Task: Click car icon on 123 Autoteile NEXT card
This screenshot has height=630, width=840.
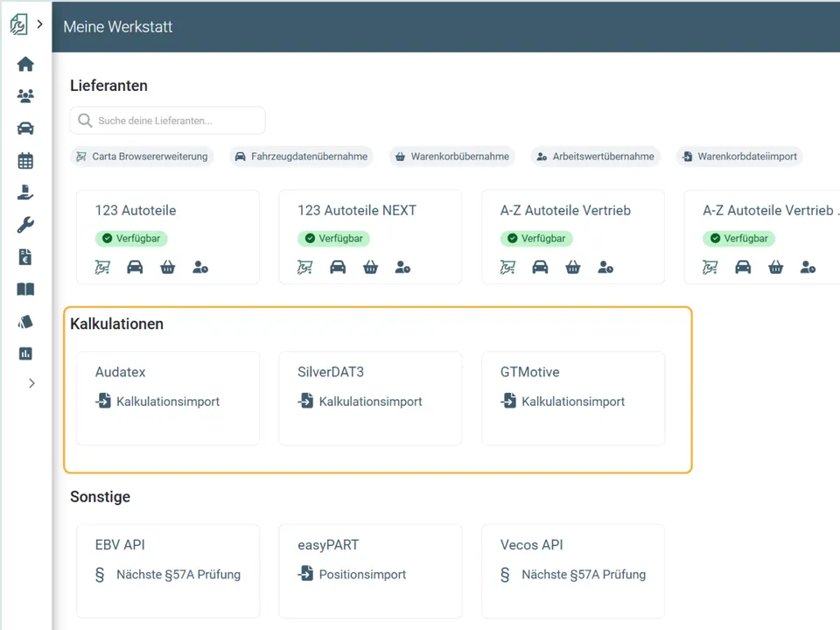Action: [338, 267]
